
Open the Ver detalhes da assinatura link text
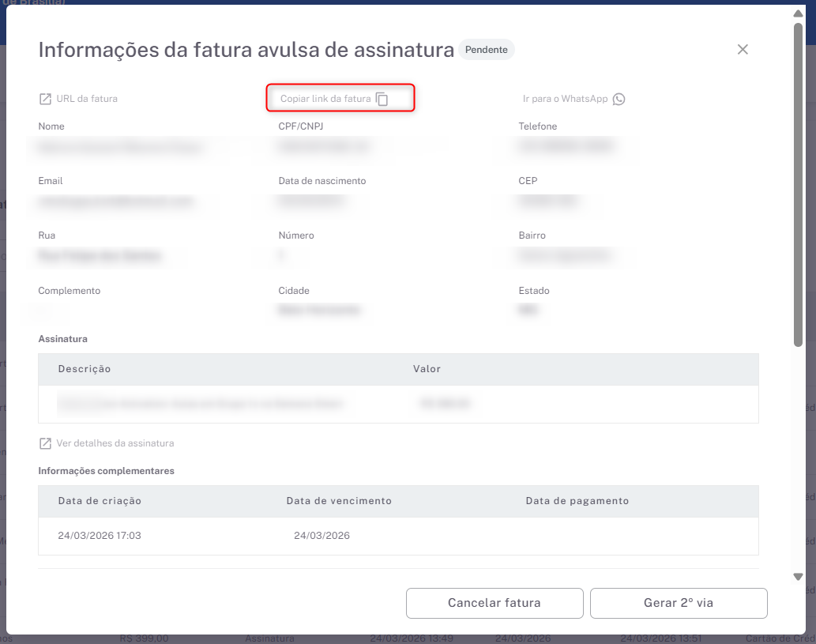pos(115,443)
